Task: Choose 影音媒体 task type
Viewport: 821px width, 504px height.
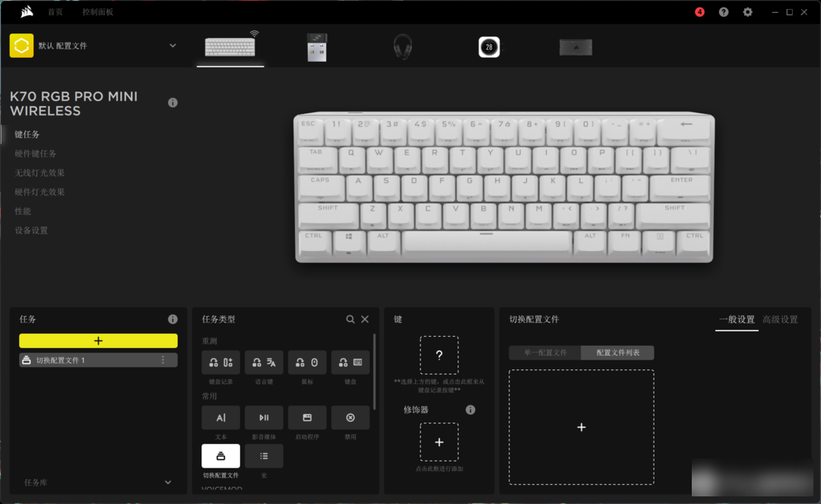Action: pyautogui.click(x=264, y=417)
